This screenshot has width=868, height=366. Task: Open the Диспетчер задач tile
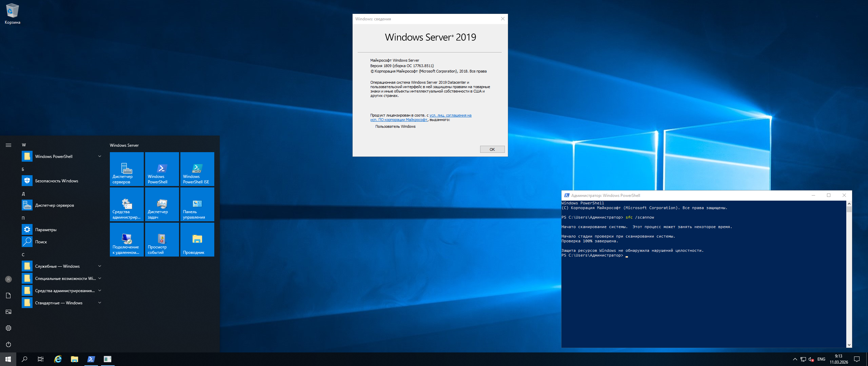pos(162,204)
